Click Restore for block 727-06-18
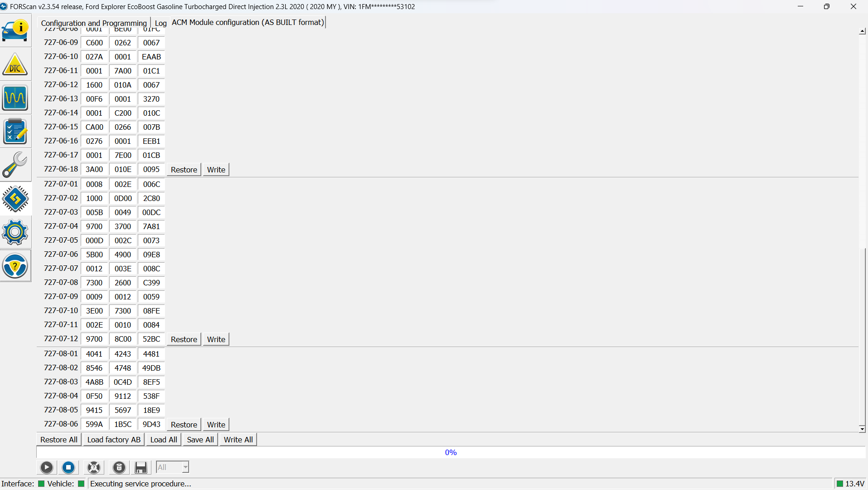The height and width of the screenshot is (490, 868). 184,170
